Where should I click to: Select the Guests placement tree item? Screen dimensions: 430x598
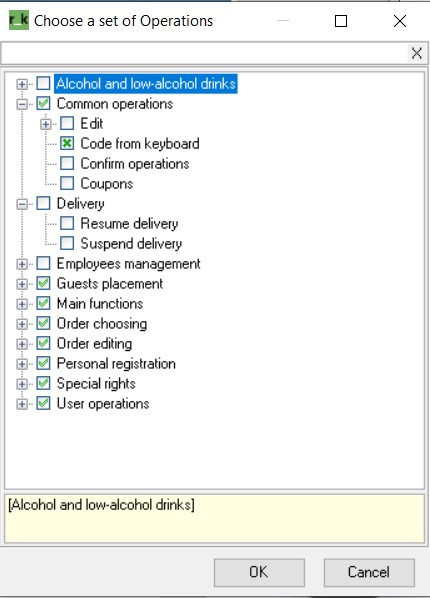point(110,284)
